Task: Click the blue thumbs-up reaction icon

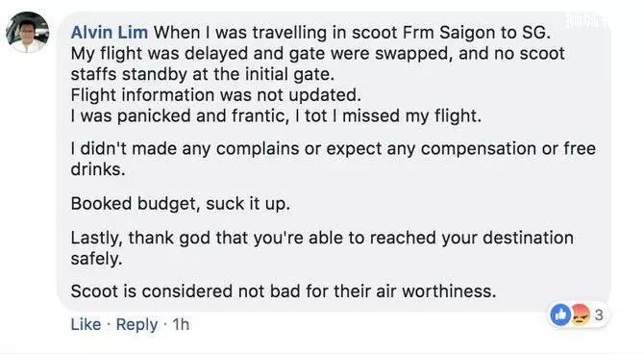Action: [560, 315]
